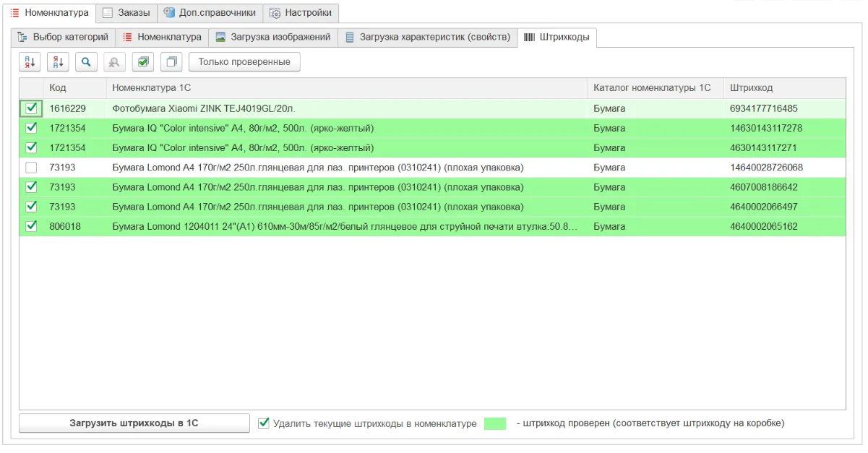Click the Штрихкод column header

pyautogui.click(x=784, y=88)
